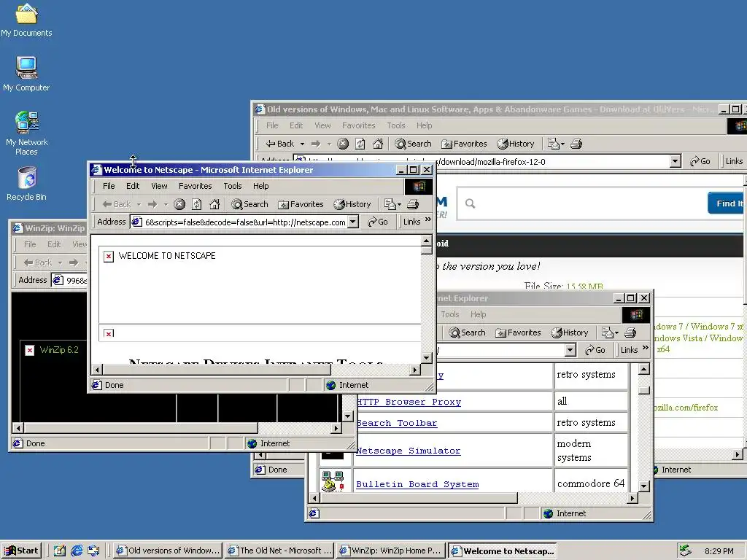Click Search button in Welcome to Netscape window
The image size is (747, 560).
(x=250, y=204)
